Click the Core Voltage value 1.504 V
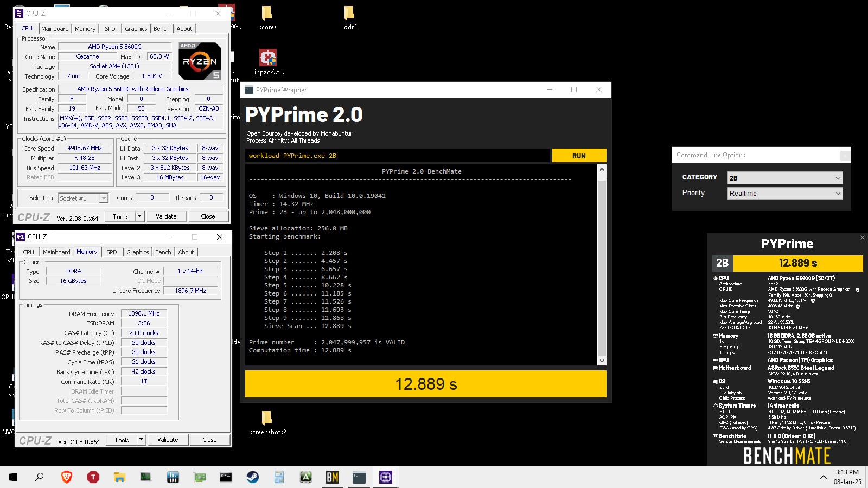The image size is (868, 488). [151, 76]
